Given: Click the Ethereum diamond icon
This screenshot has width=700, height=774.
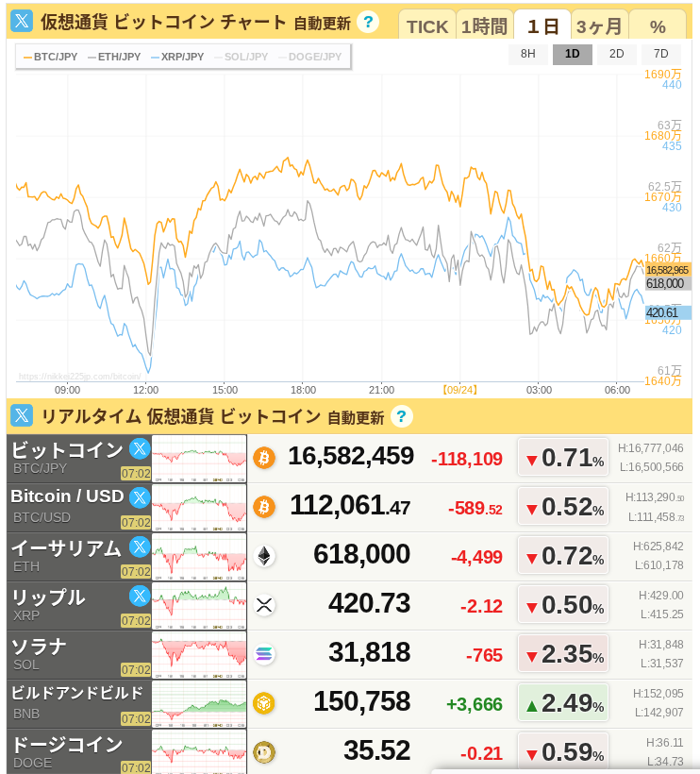Looking at the screenshot, I should pyautogui.click(x=264, y=556).
